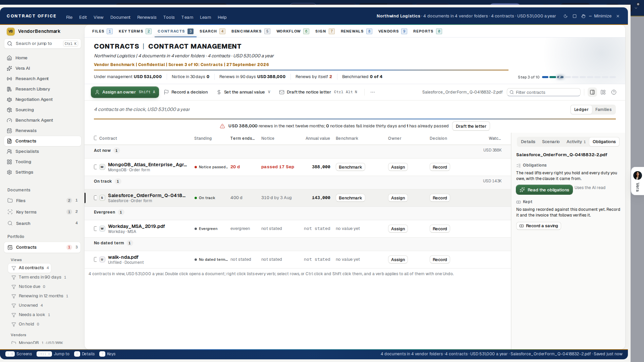Click Read the obligations button
The width and height of the screenshot is (644, 362).
pyautogui.click(x=544, y=190)
